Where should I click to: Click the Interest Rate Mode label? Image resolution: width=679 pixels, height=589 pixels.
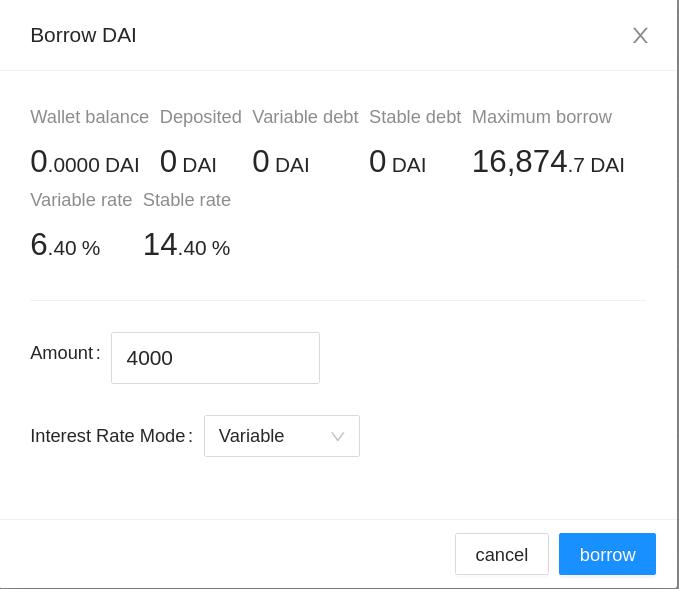(x=109, y=436)
